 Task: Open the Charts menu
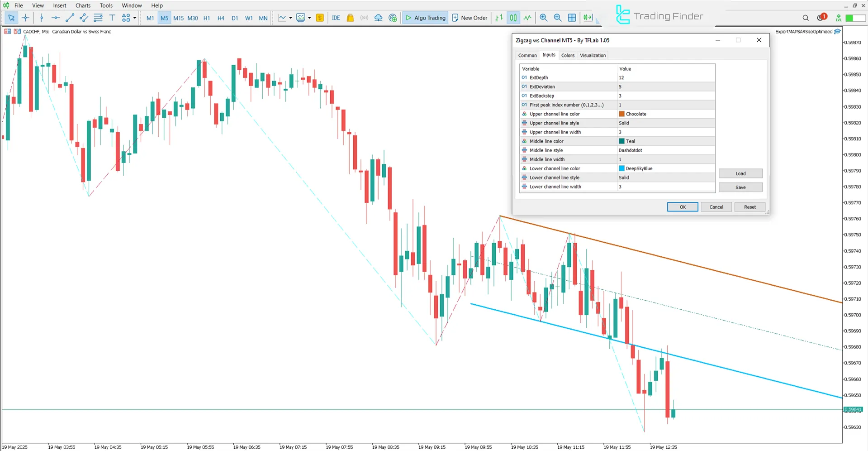point(82,5)
